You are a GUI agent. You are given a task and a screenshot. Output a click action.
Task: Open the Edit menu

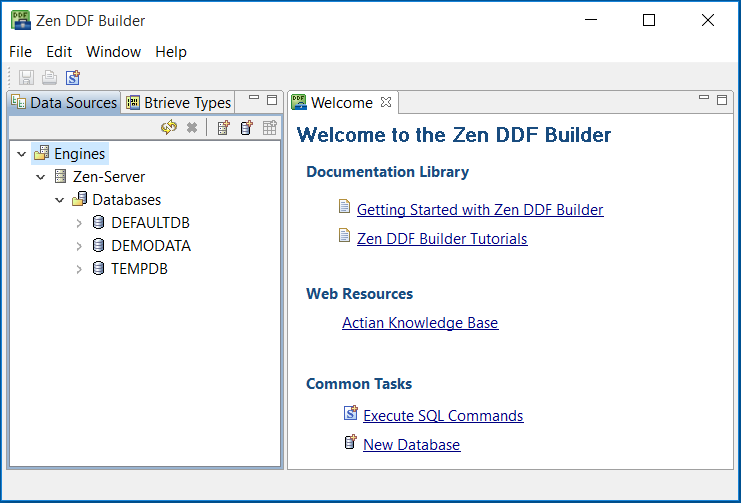[x=59, y=52]
